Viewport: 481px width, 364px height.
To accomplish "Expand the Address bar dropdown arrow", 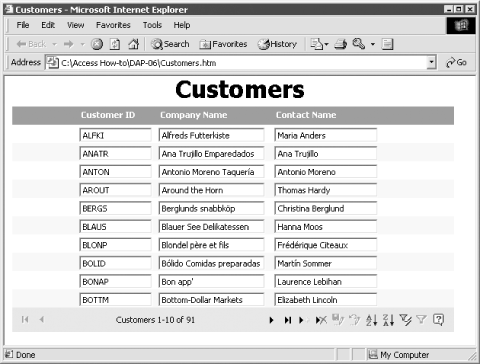I will pos(431,62).
